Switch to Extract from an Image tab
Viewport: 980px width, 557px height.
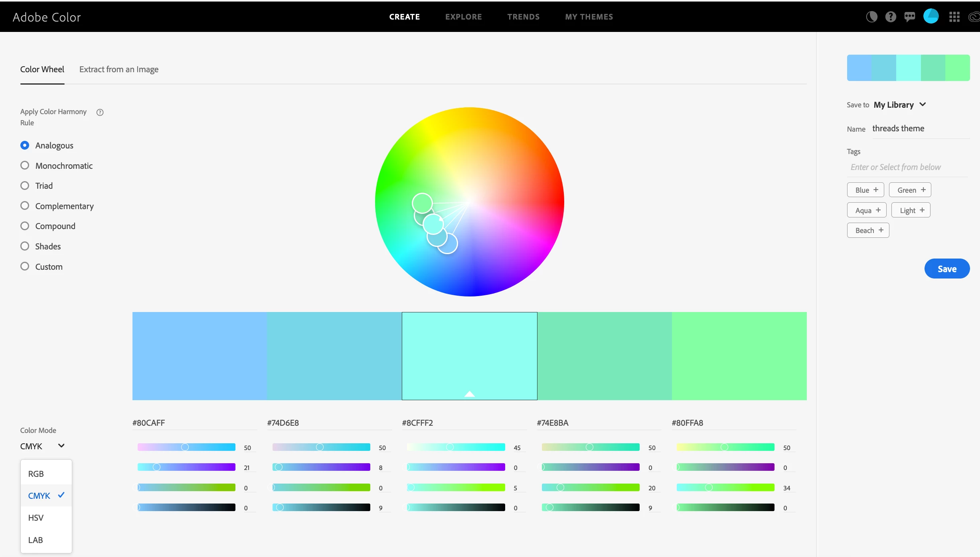click(x=119, y=69)
